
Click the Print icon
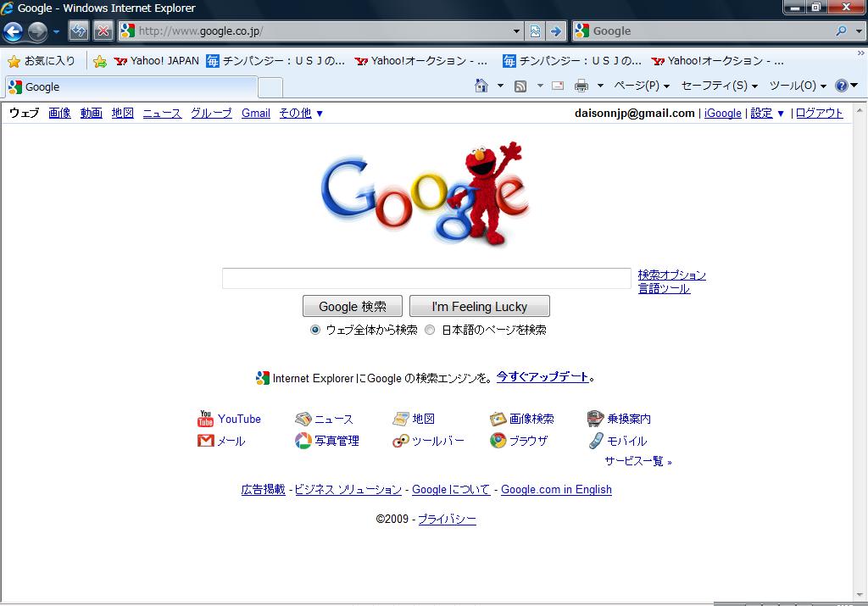tap(581, 86)
